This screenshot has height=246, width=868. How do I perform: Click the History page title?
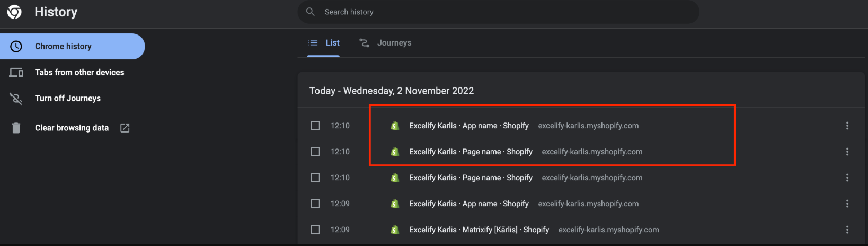click(56, 12)
